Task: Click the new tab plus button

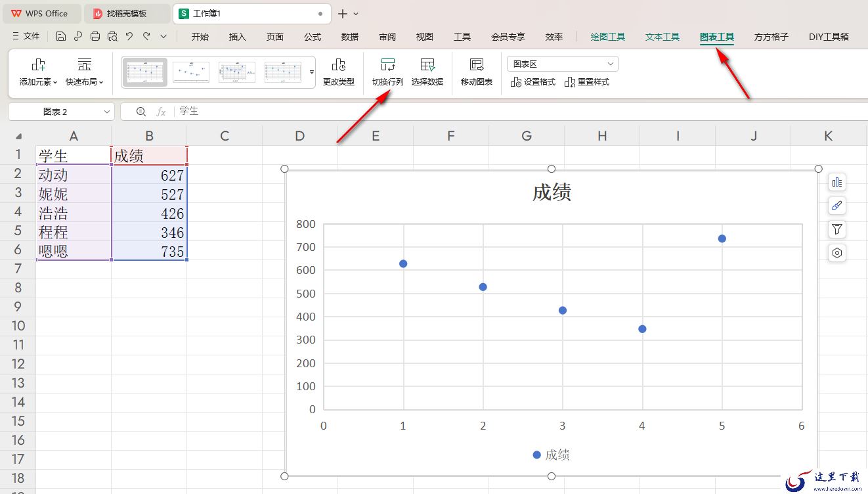Action: click(343, 14)
